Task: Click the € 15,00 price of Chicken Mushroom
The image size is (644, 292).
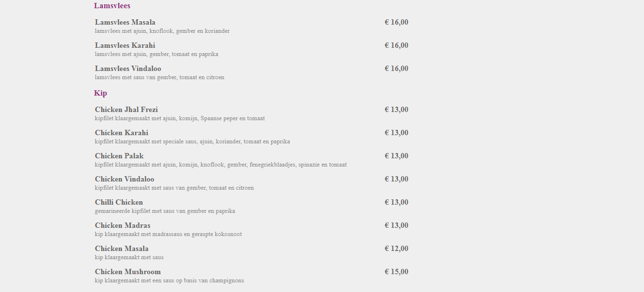Action: (x=396, y=272)
